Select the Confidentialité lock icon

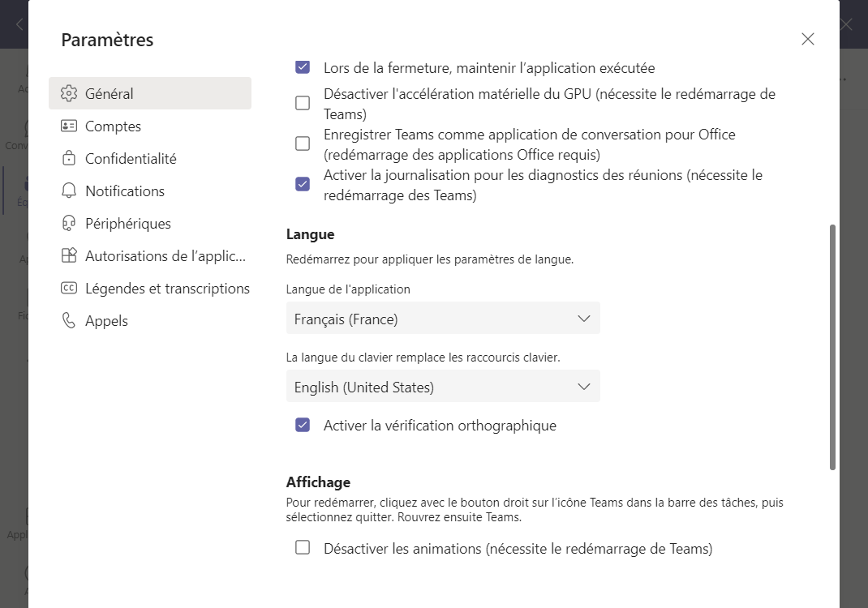tap(69, 158)
